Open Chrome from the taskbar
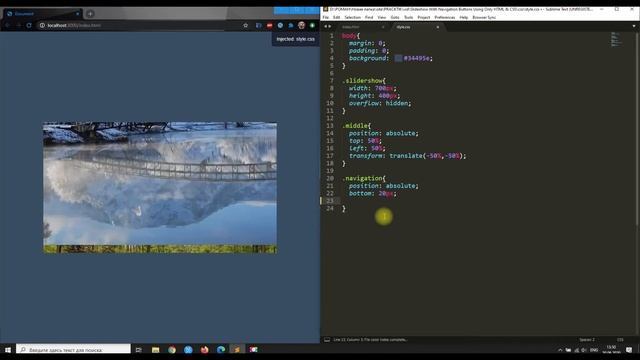 172,350
